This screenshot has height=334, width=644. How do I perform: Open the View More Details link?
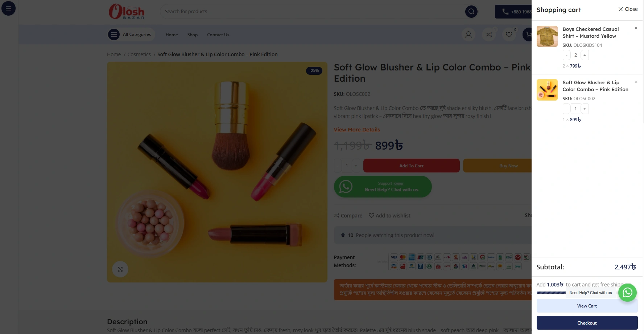pos(357,130)
